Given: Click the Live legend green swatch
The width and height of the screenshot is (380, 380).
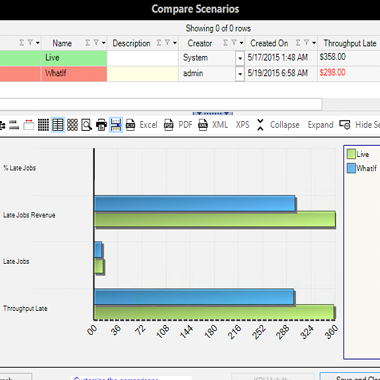Looking at the screenshot, I should coord(351,154).
